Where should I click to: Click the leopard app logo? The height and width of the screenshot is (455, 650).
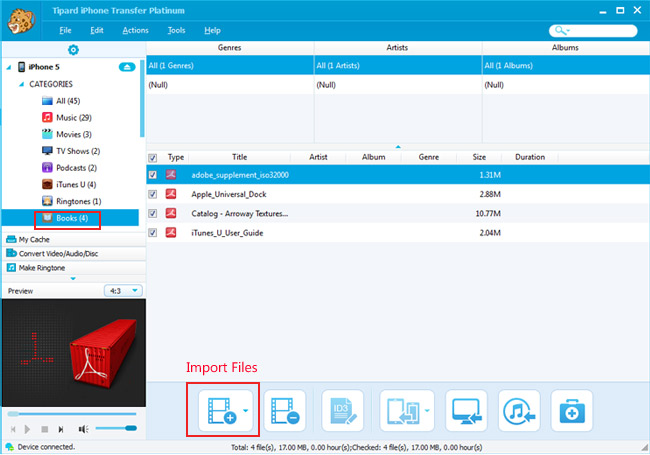(21, 20)
